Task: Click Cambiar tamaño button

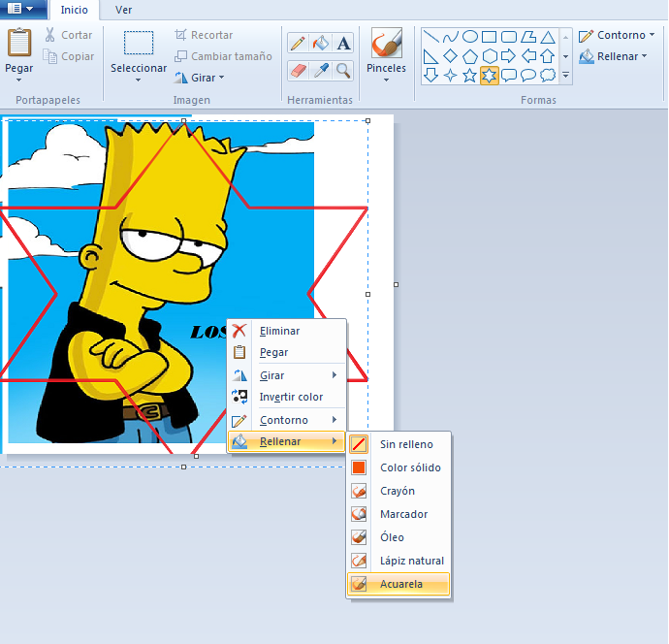Action: tap(223, 56)
